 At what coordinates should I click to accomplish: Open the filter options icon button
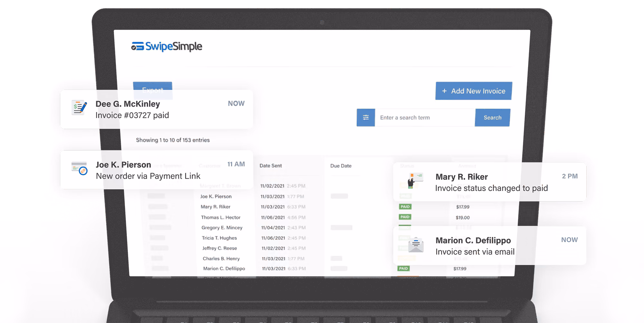tap(366, 118)
